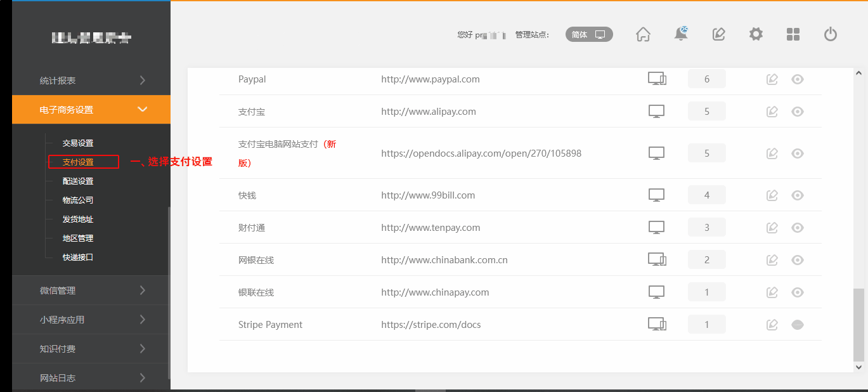This screenshot has width=868, height=392.
Task: Edit the 银联在线 payment entry
Action: coord(772,292)
